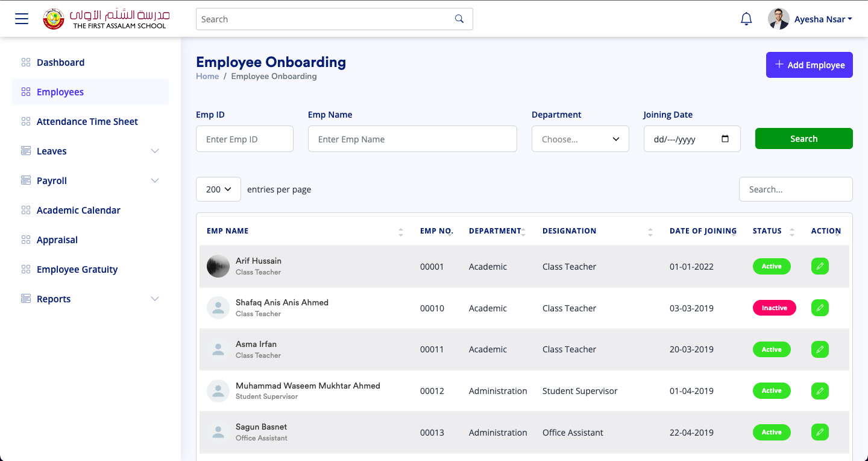Click the Add Employee button
The width and height of the screenshot is (868, 461).
point(809,65)
